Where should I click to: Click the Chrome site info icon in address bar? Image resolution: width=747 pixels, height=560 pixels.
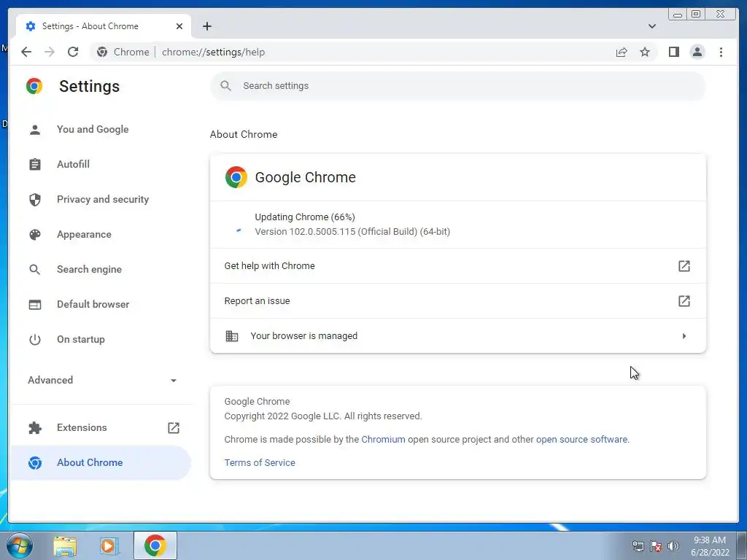tap(102, 52)
